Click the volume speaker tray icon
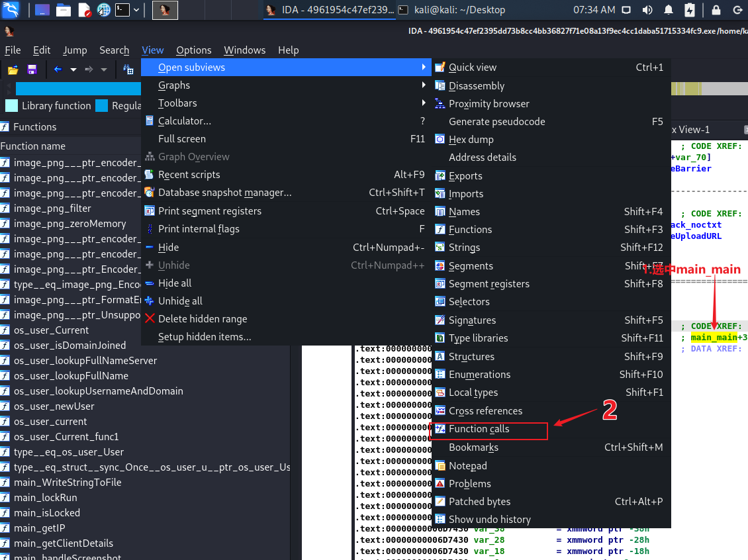 point(647,10)
